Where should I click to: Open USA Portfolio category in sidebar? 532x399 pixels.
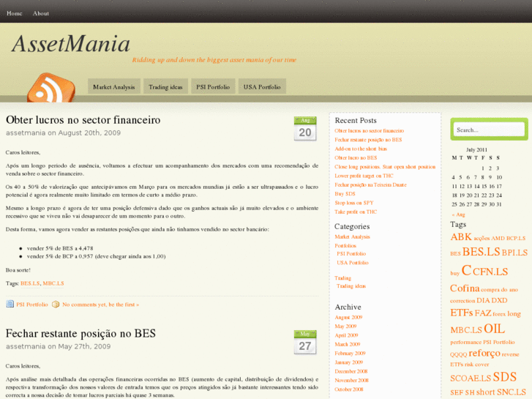[x=353, y=263]
